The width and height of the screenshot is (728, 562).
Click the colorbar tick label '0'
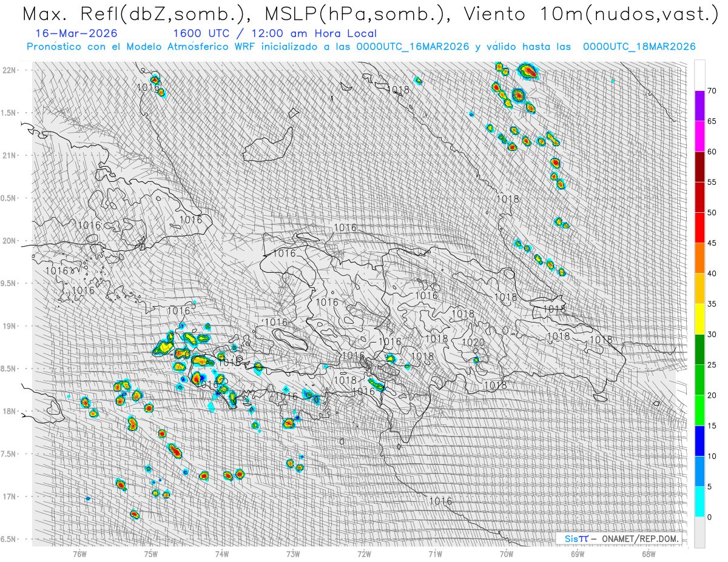click(709, 517)
